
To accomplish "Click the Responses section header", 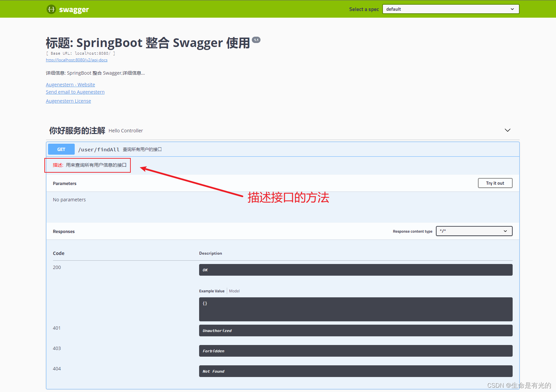I will click(x=64, y=231).
